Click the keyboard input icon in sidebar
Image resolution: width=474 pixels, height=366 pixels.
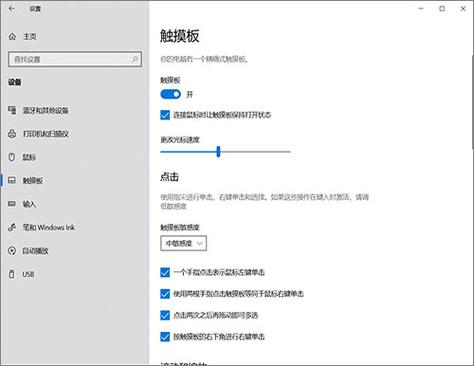(x=12, y=204)
